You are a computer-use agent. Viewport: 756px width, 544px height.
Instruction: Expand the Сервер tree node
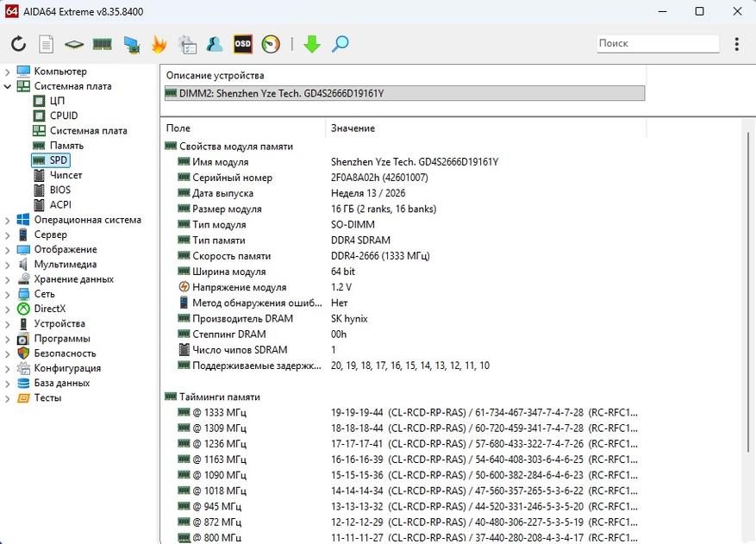tap(7, 235)
